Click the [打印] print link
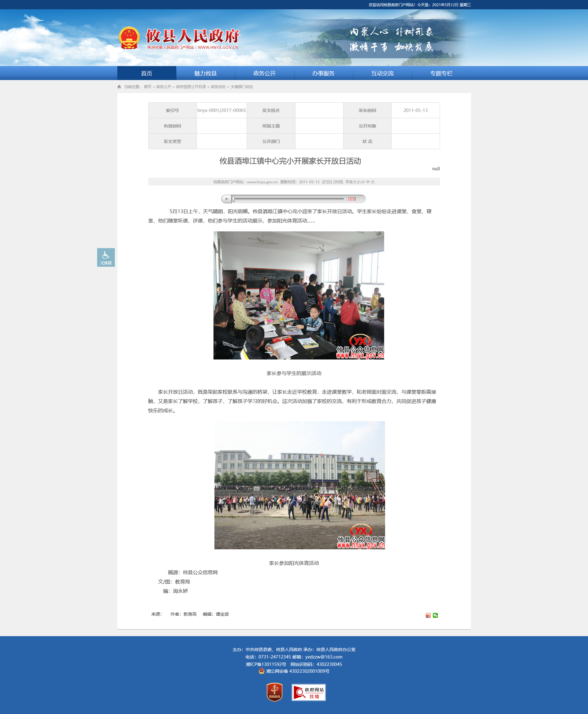588x714 pixels. point(327,182)
